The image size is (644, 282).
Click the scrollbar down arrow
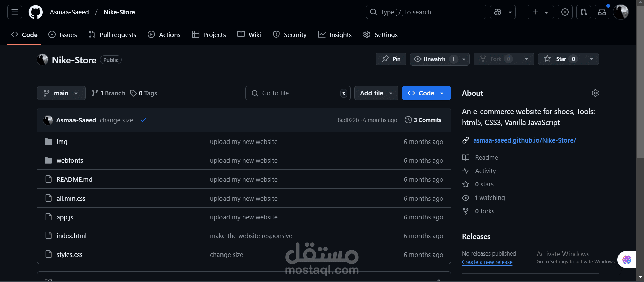tap(640, 277)
